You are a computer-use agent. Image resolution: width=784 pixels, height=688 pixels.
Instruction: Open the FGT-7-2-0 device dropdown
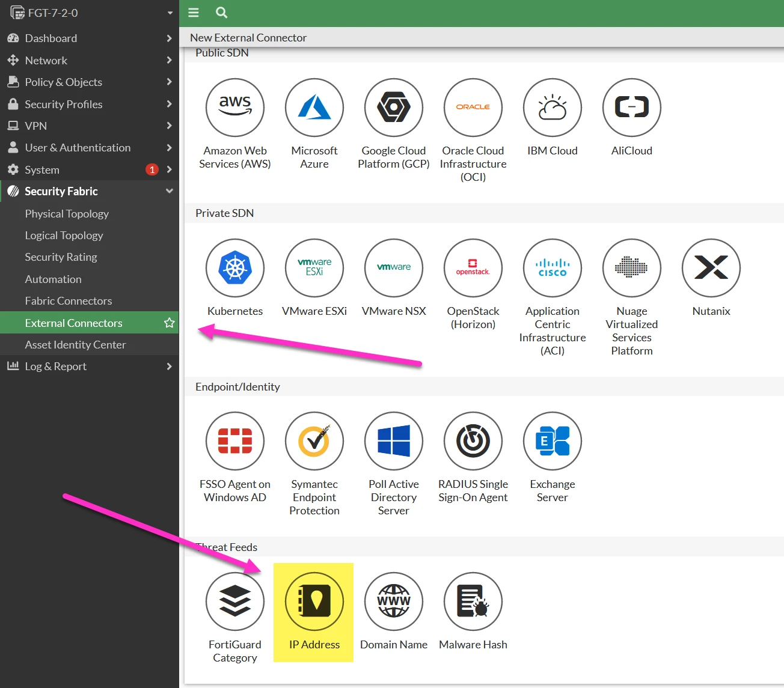point(170,13)
